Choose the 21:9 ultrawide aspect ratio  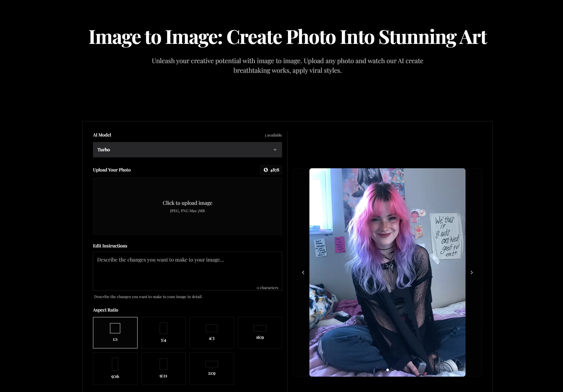coord(212,368)
